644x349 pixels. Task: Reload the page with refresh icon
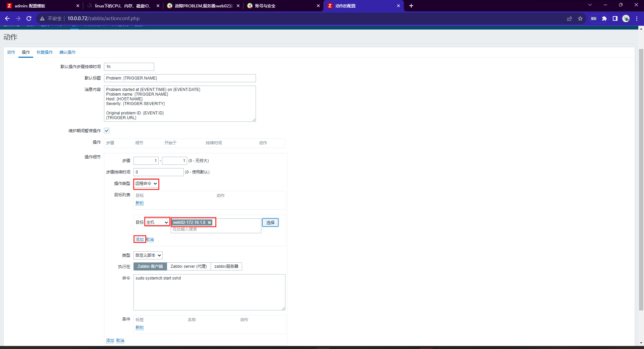tap(29, 18)
